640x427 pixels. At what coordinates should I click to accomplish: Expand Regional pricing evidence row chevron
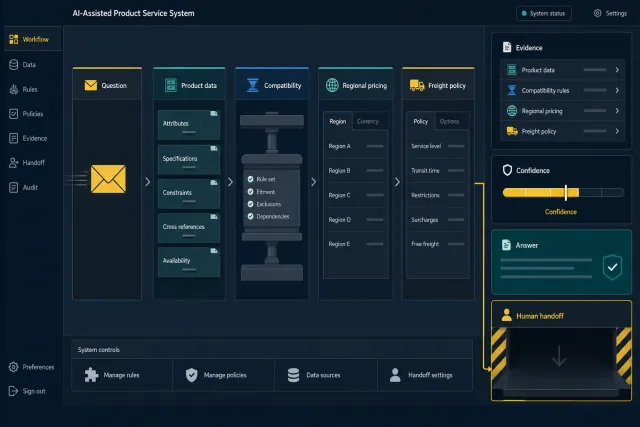click(617, 111)
